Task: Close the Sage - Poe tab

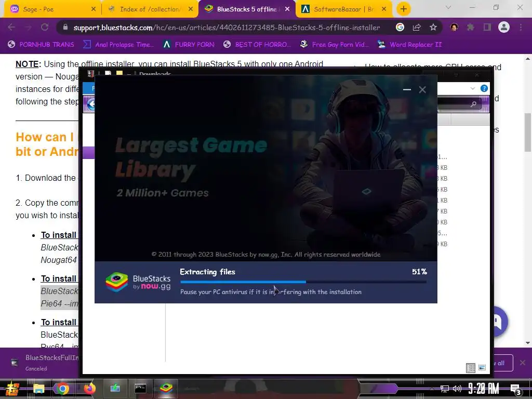Action: [x=94, y=9]
